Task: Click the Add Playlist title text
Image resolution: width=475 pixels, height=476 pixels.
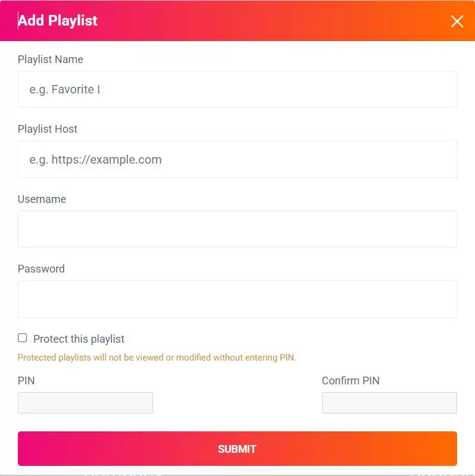Action: point(58,20)
